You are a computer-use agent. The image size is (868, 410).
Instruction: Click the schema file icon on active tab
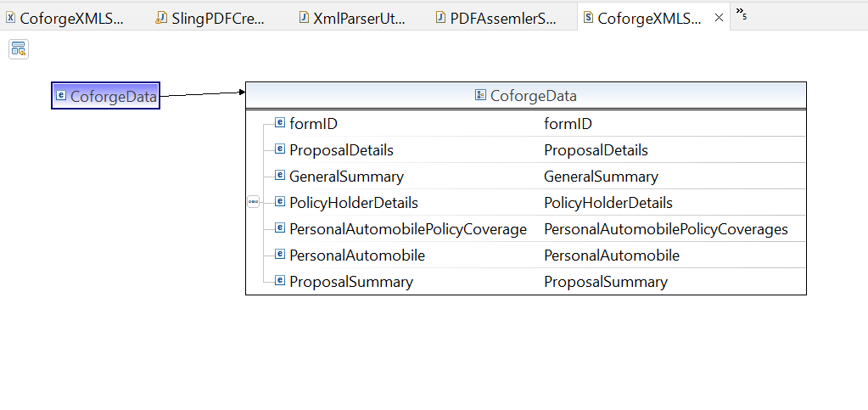tap(589, 17)
